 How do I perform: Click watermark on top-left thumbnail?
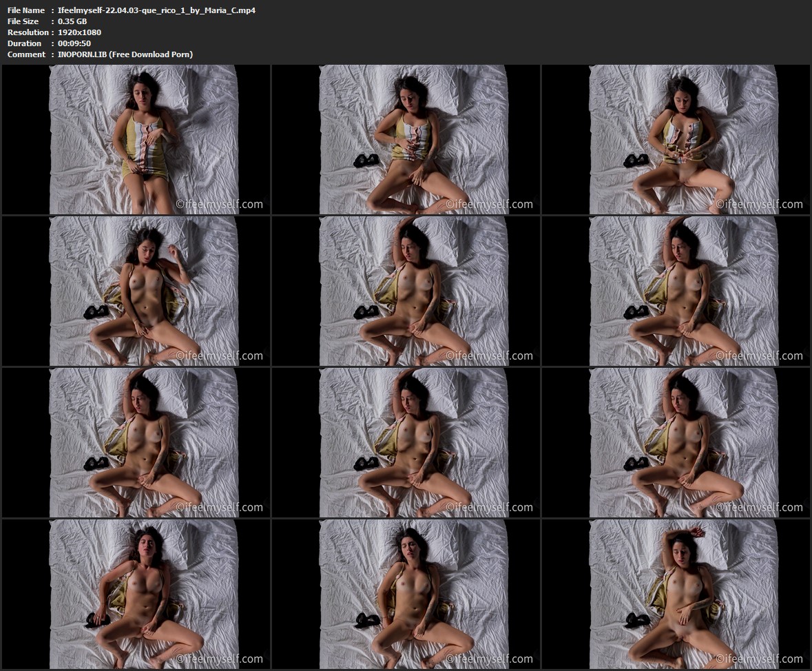(x=219, y=205)
